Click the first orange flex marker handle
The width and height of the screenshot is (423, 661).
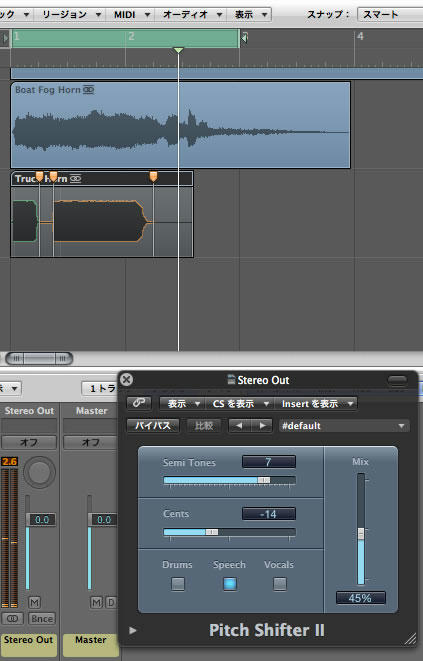(39, 176)
